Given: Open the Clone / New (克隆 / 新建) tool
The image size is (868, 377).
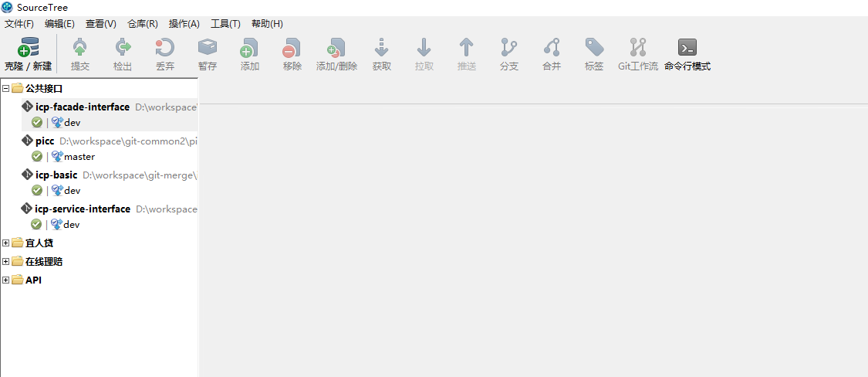Looking at the screenshot, I should (x=28, y=54).
